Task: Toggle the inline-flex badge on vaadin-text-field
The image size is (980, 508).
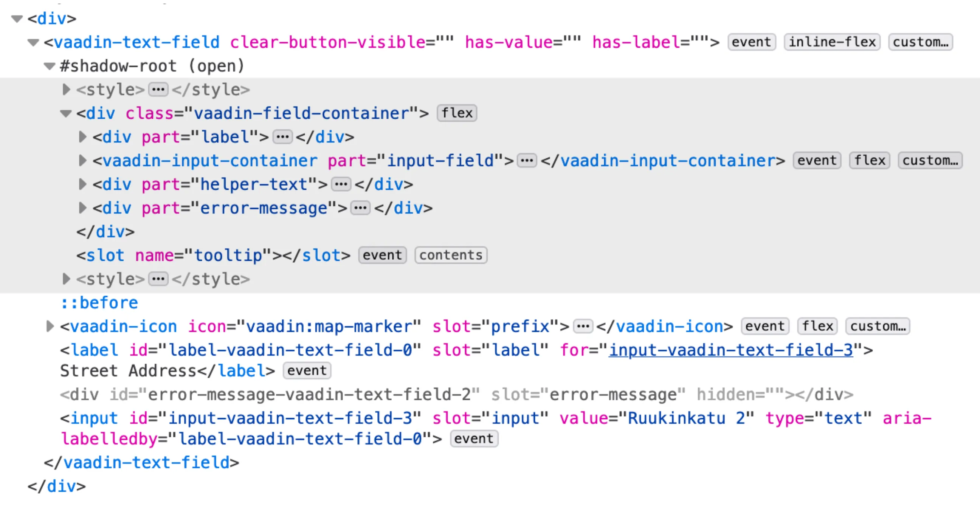Action: 833,42
